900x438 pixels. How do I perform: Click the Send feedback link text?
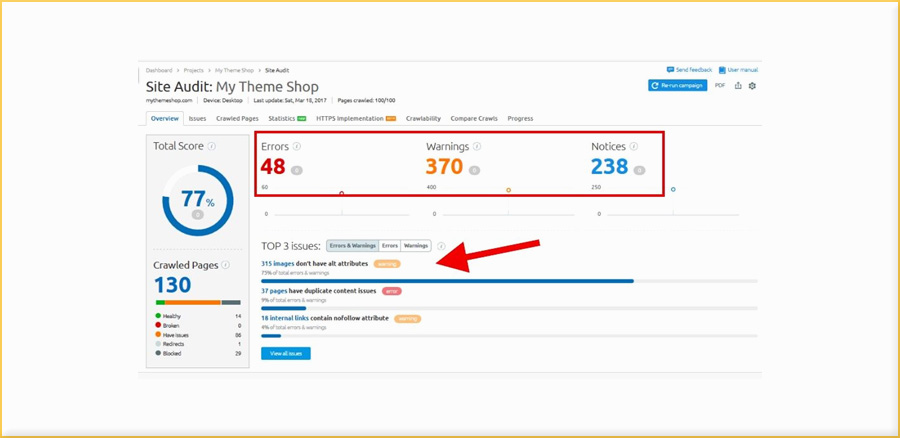[x=693, y=70]
